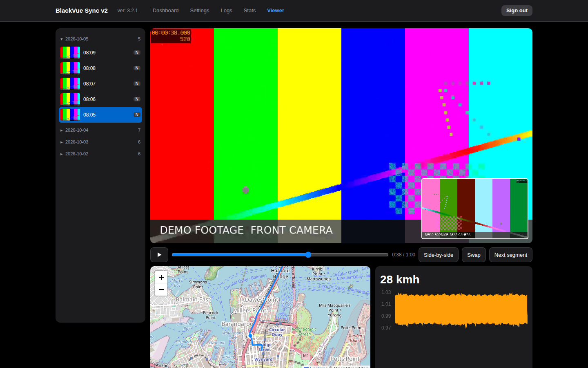The height and width of the screenshot is (368, 588).
Task: Click the ver: 3.2.1 version text
Action: pyautogui.click(x=128, y=11)
